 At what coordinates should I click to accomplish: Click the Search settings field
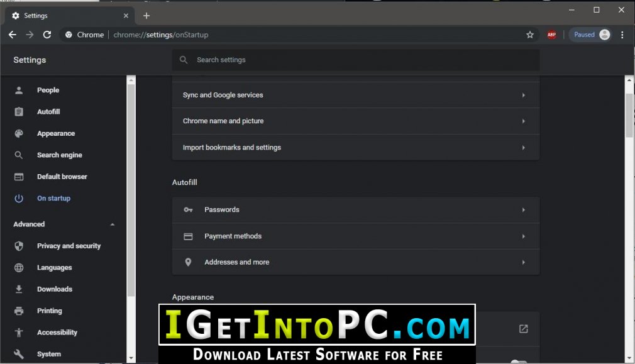pos(356,60)
